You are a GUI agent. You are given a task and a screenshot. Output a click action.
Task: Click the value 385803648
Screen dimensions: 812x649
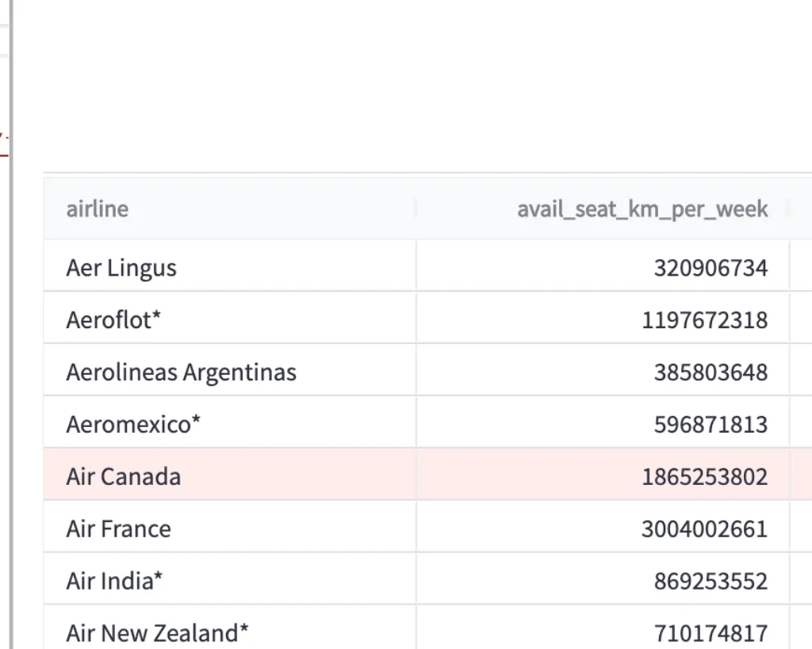tap(710, 372)
